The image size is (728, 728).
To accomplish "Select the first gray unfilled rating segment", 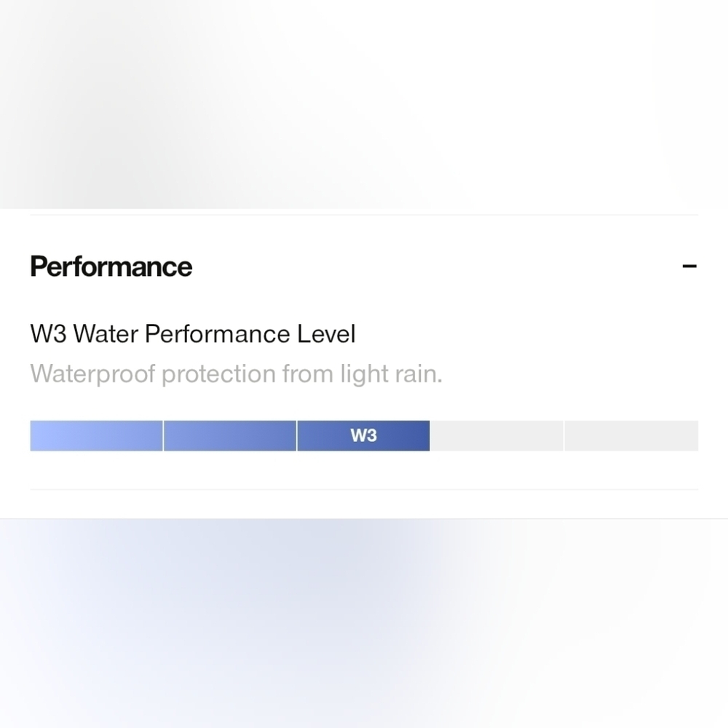I will coord(496,435).
